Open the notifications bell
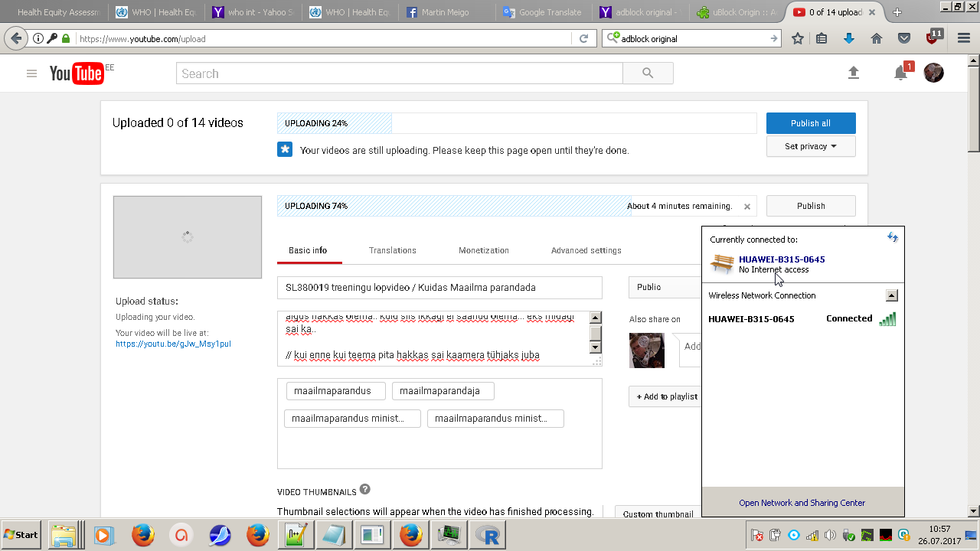980x551 pixels. coord(901,73)
